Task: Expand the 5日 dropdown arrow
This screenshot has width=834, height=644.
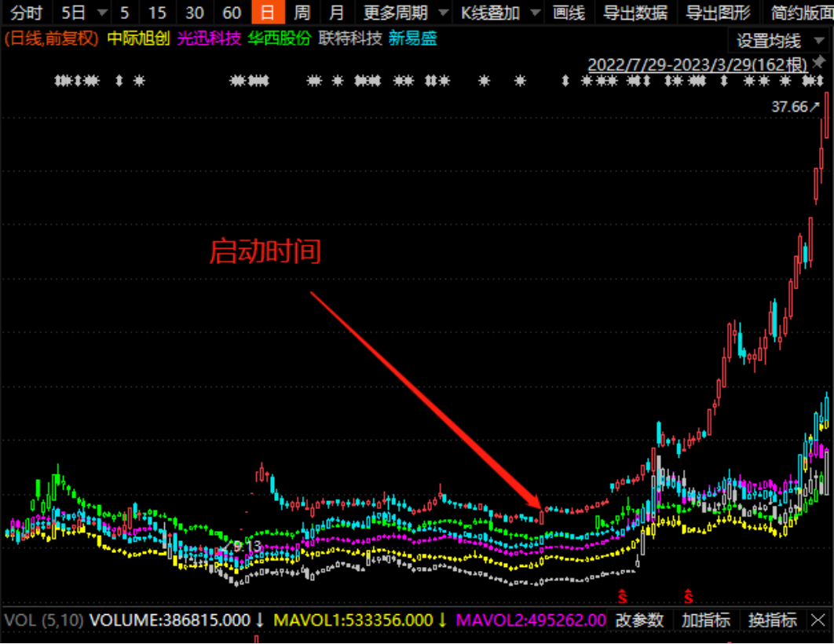Action: pyautogui.click(x=102, y=13)
